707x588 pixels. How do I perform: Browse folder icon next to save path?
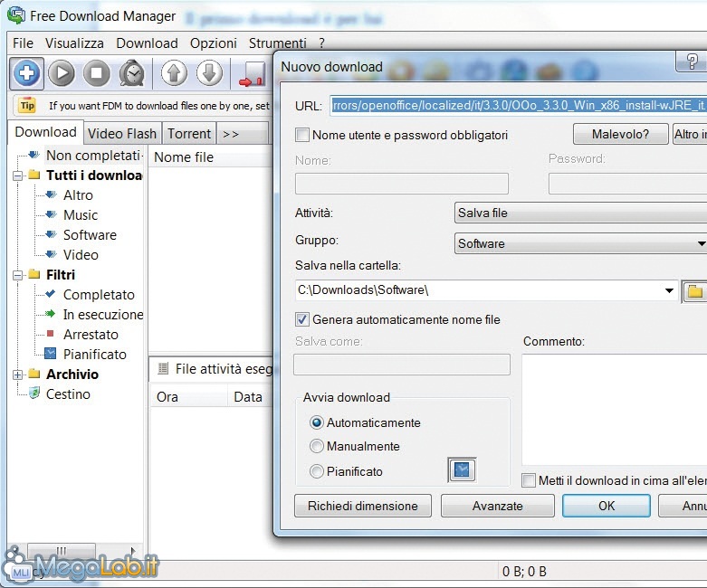tap(695, 291)
